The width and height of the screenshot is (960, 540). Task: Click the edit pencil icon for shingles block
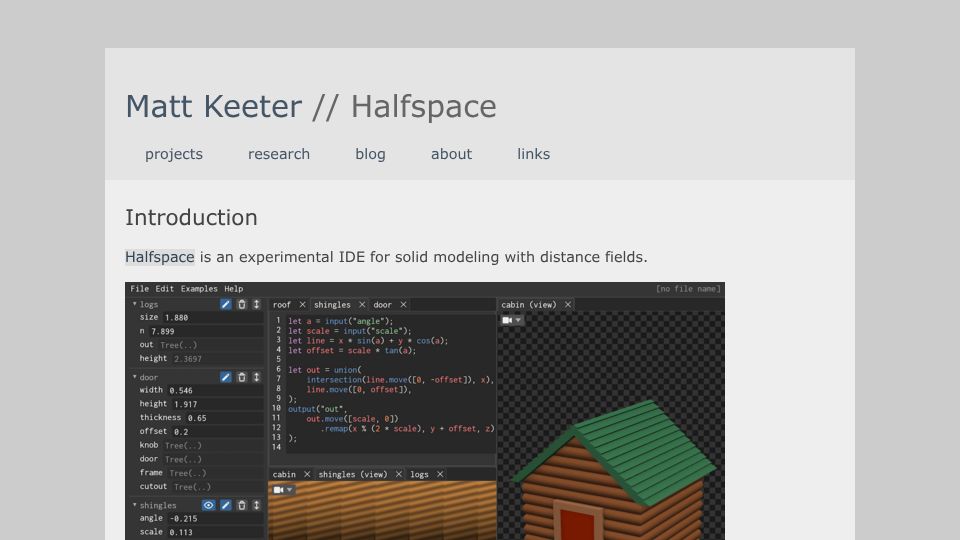225,505
